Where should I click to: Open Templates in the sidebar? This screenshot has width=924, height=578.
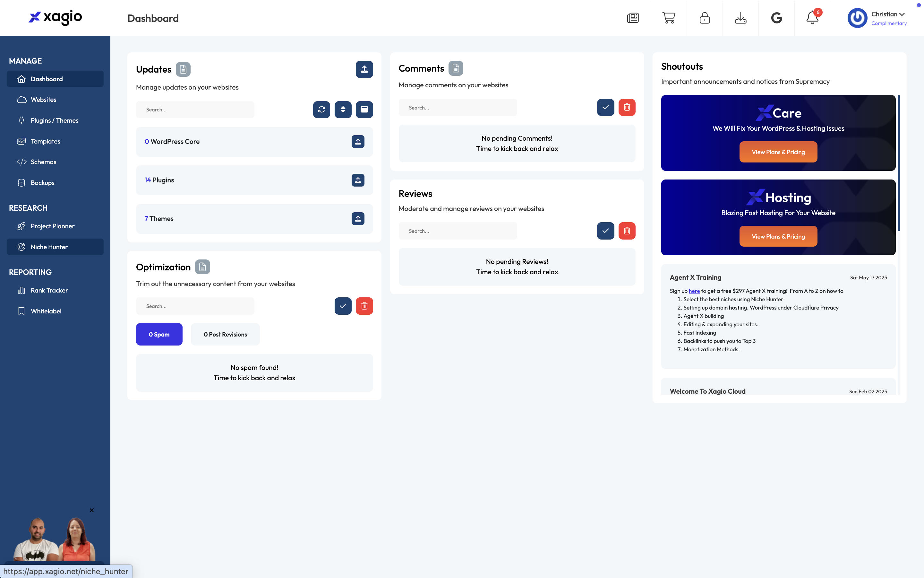click(x=55, y=141)
